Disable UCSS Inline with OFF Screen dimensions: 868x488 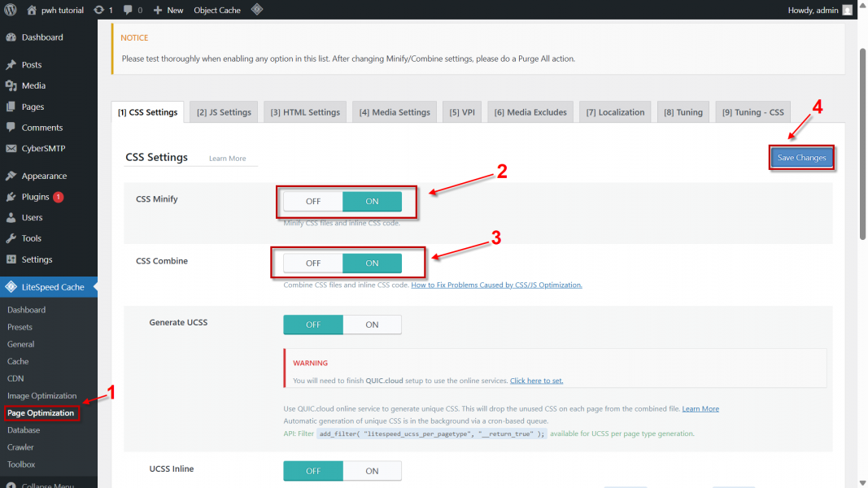coord(313,471)
